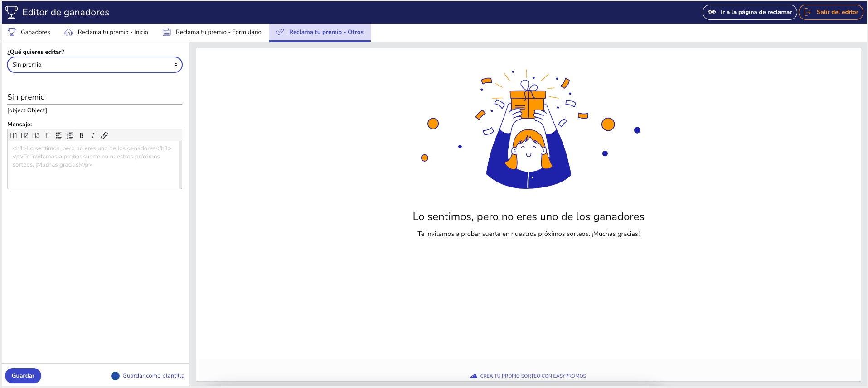Open 'Reclama tu premio - Formulario' tab
The height and width of the screenshot is (388, 868).
click(x=212, y=32)
